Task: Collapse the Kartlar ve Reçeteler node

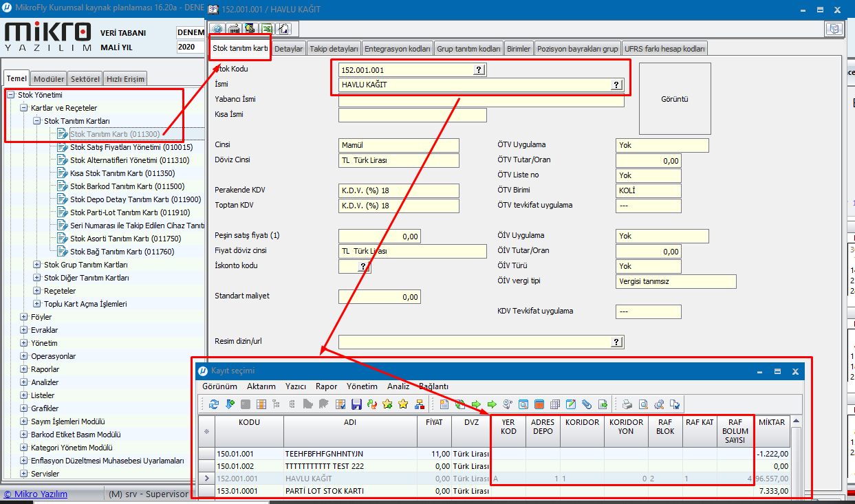Action: pos(24,108)
